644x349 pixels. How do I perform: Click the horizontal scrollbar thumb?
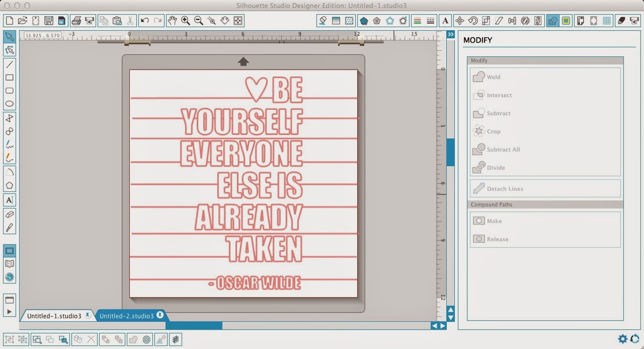click(194, 326)
